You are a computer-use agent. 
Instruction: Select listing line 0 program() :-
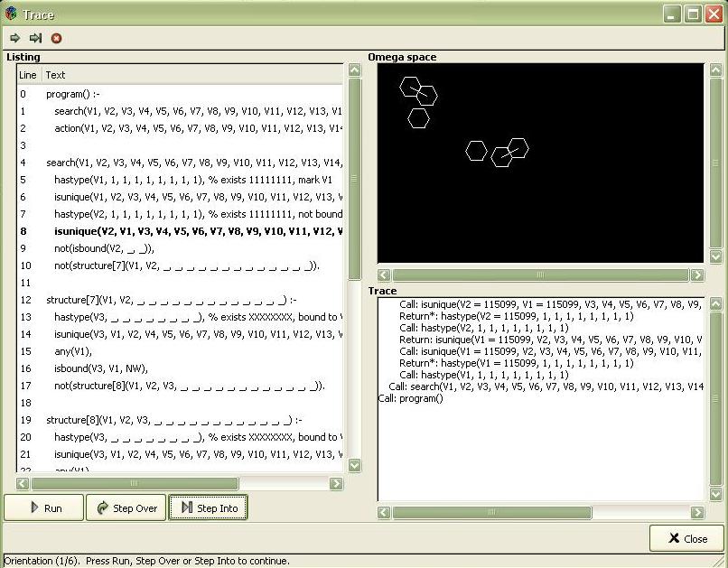[180, 94]
